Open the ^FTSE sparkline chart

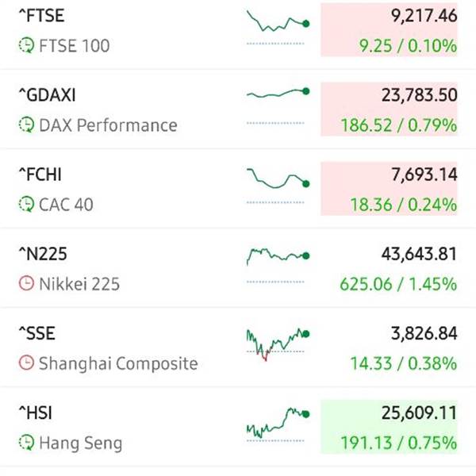click(x=278, y=28)
